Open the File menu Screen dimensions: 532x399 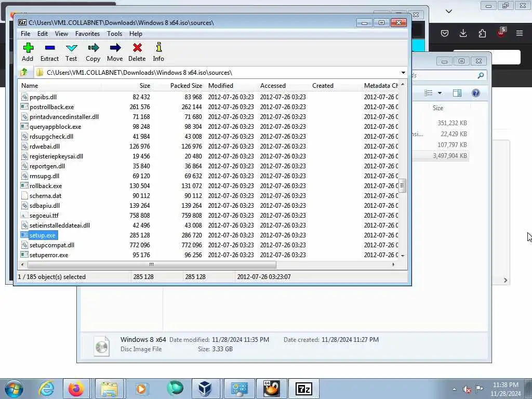pos(25,34)
